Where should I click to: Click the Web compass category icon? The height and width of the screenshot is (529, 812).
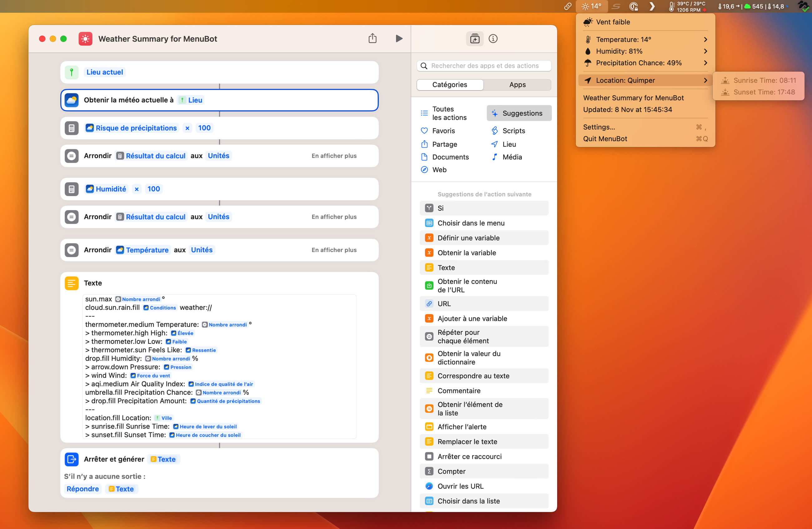pyautogui.click(x=424, y=170)
